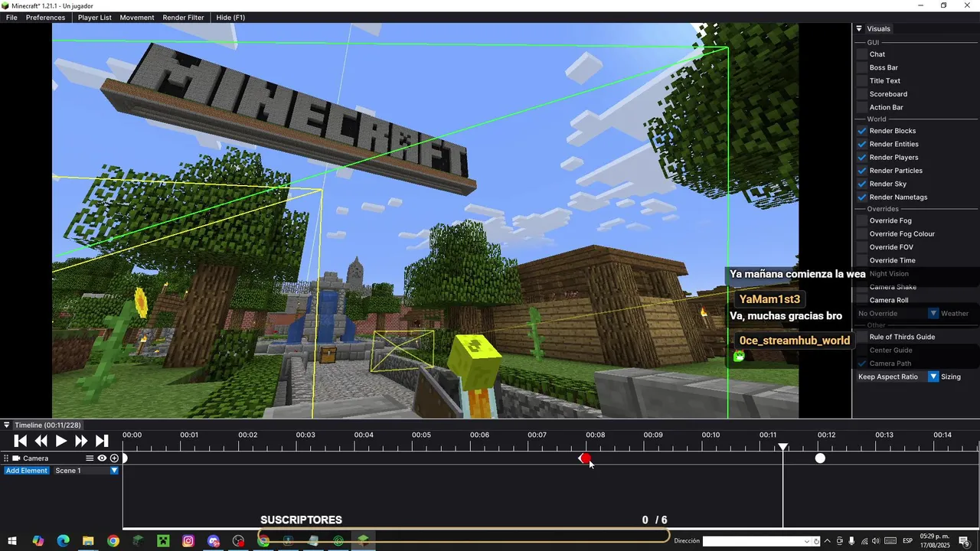980x551 pixels.
Task: Open the taskbar clock and date
Action: click(934, 541)
